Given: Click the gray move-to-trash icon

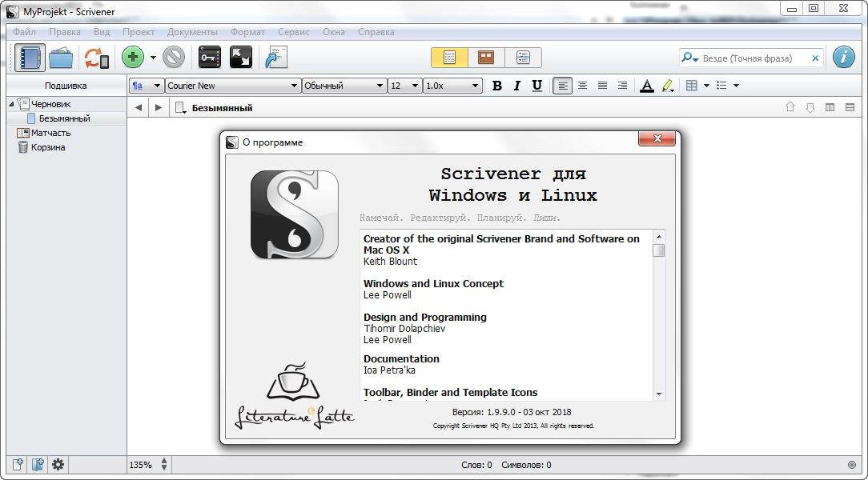Looking at the screenshot, I should (x=174, y=58).
